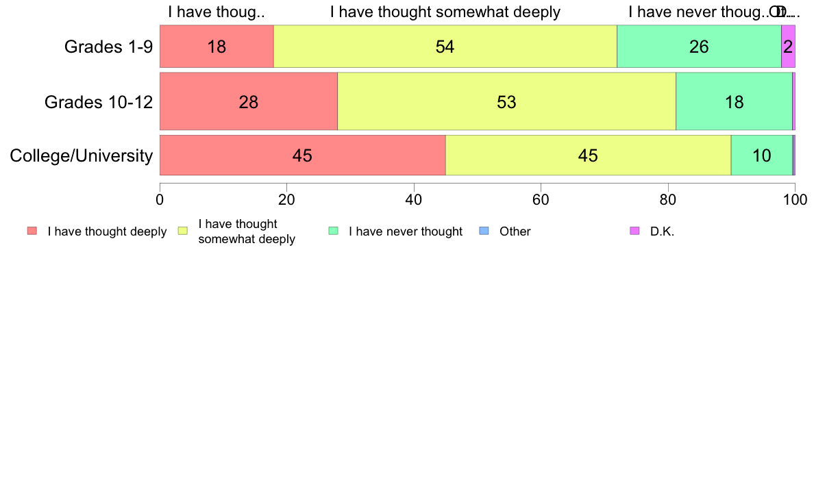Screen dimensions: 814x504
Task: Click the green 'I have never thought' legend swatch
Action: pos(333,231)
